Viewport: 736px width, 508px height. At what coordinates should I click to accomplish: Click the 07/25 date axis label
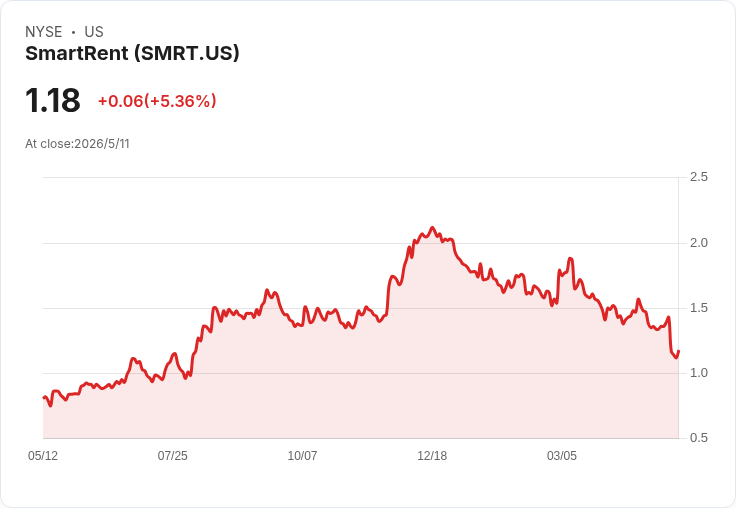tap(172, 455)
